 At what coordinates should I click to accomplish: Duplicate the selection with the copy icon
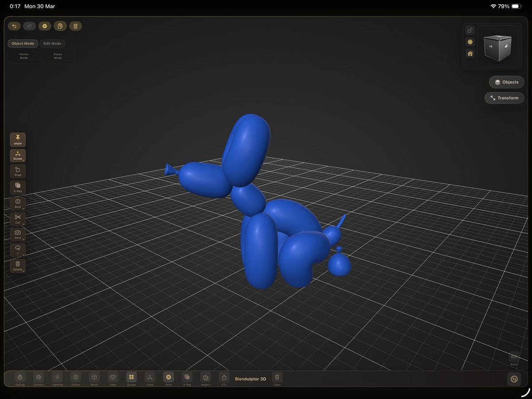(x=60, y=26)
